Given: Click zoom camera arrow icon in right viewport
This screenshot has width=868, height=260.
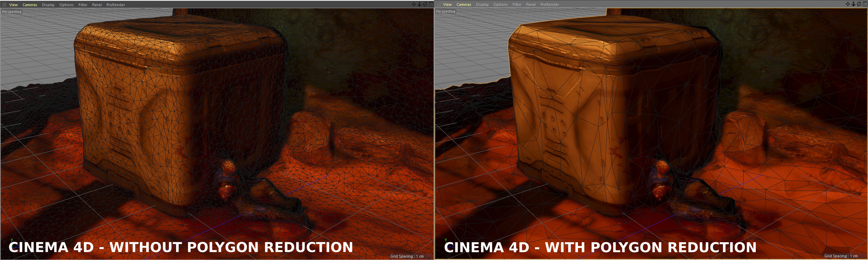Looking at the screenshot, I should pyautogui.click(x=853, y=4).
